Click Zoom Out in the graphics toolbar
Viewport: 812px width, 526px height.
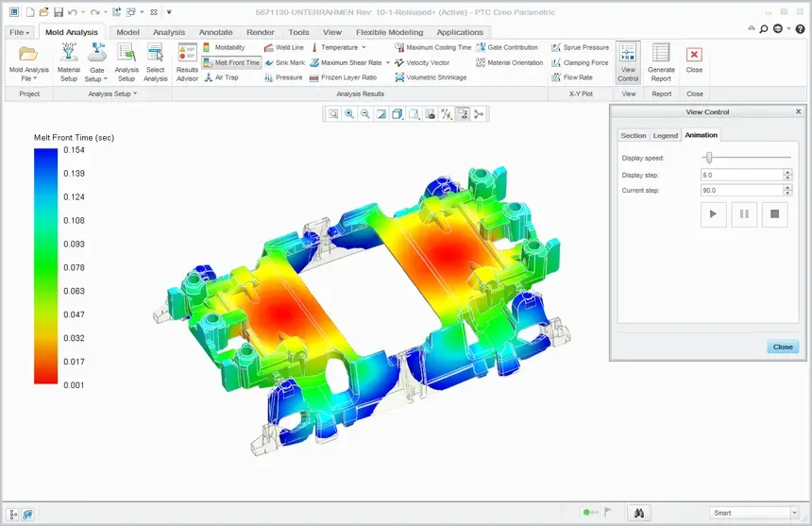pyautogui.click(x=365, y=114)
